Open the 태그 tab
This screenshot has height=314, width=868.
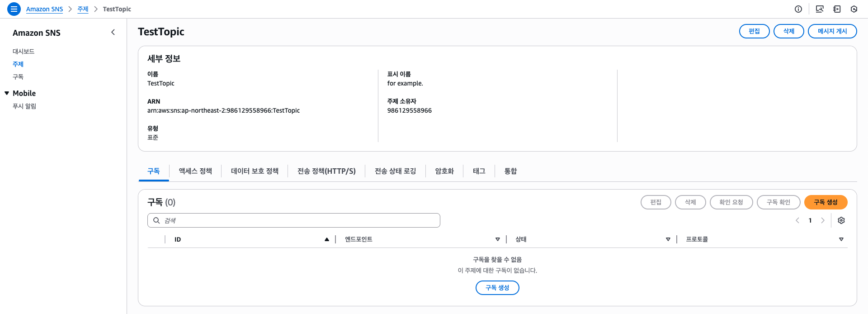(x=479, y=171)
